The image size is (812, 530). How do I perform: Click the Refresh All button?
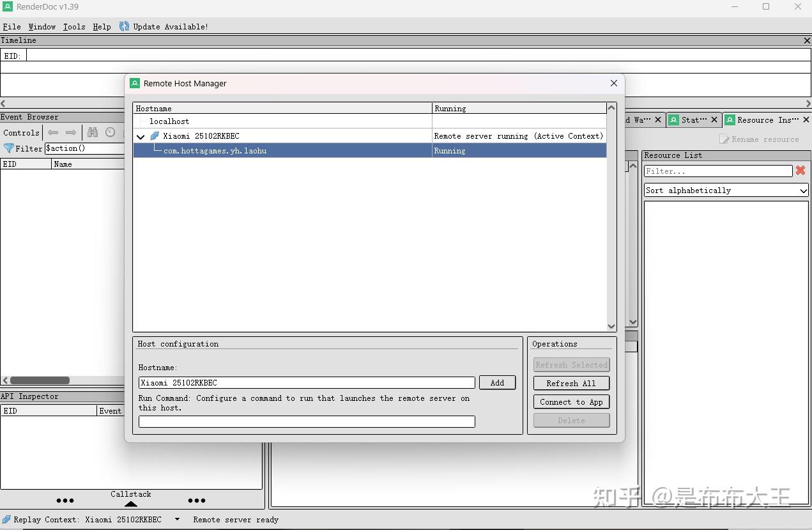coord(571,383)
